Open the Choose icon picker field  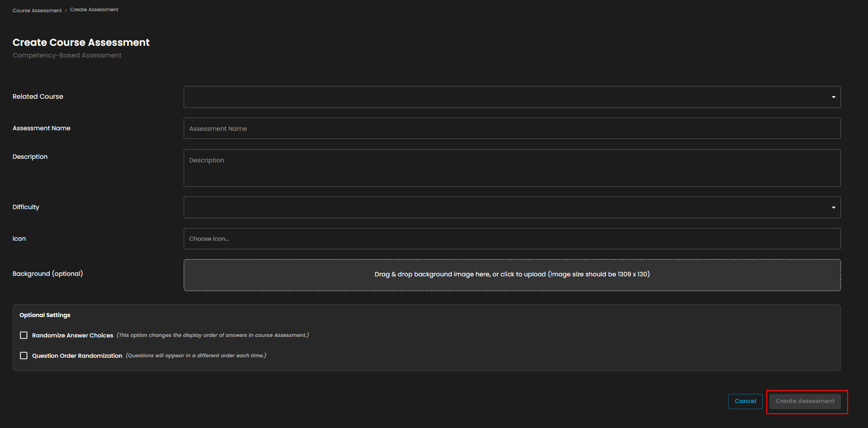511,239
